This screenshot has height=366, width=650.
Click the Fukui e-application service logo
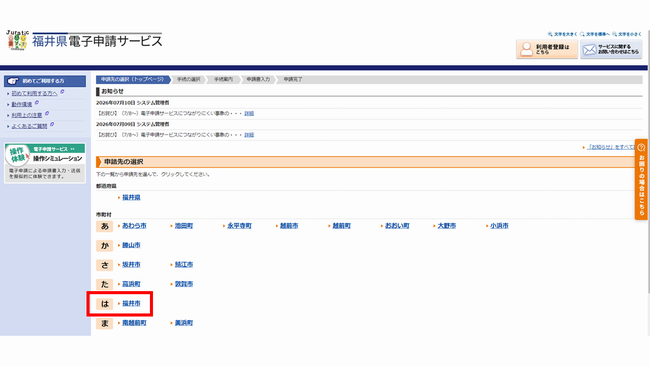click(84, 41)
